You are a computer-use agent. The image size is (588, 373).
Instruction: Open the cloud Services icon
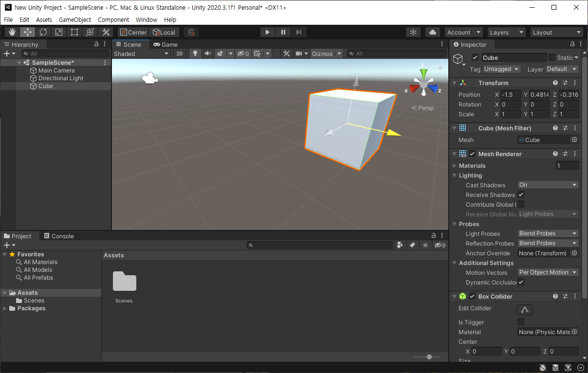pyautogui.click(x=432, y=32)
